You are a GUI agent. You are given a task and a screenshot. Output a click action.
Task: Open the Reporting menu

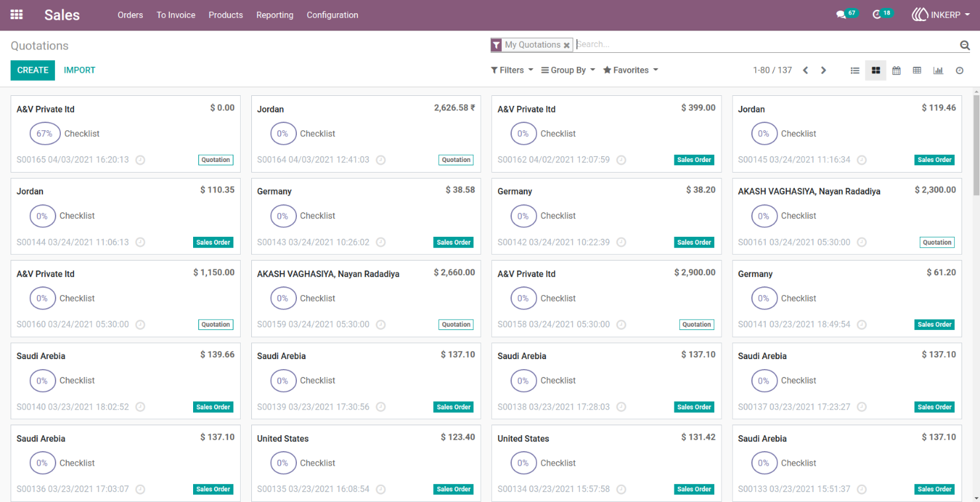(274, 15)
